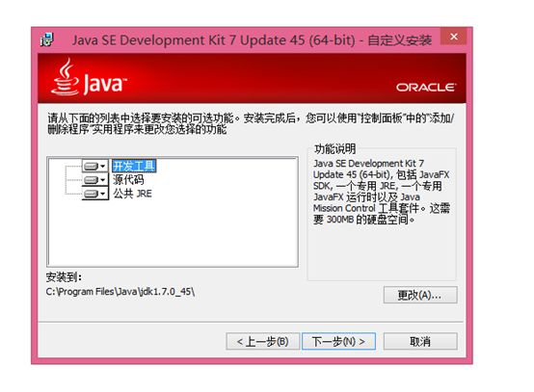
Task: Select the 开发工具 tree item
Action: [x=134, y=166]
